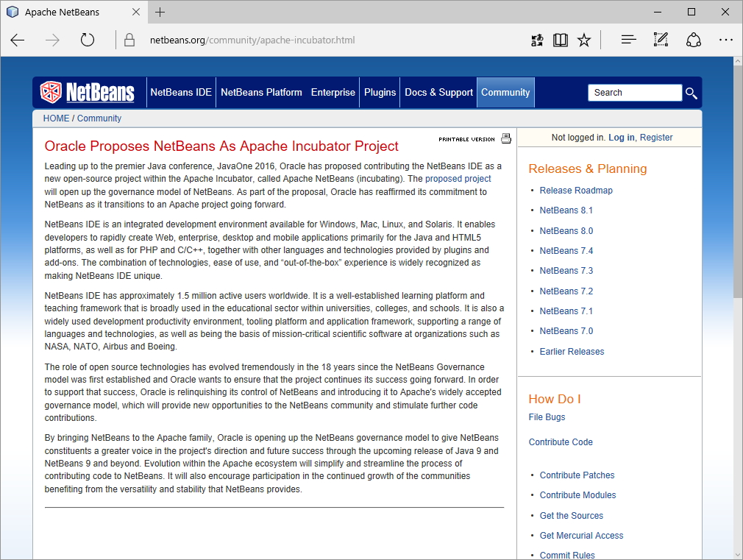
Task: Open browser settings via ellipsis icon
Action: click(725, 40)
